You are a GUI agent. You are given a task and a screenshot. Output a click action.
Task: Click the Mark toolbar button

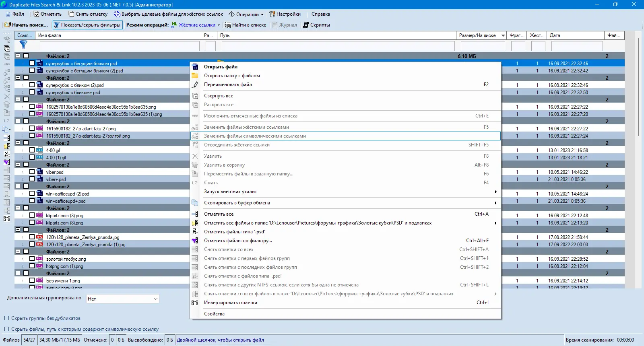point(47,14)
